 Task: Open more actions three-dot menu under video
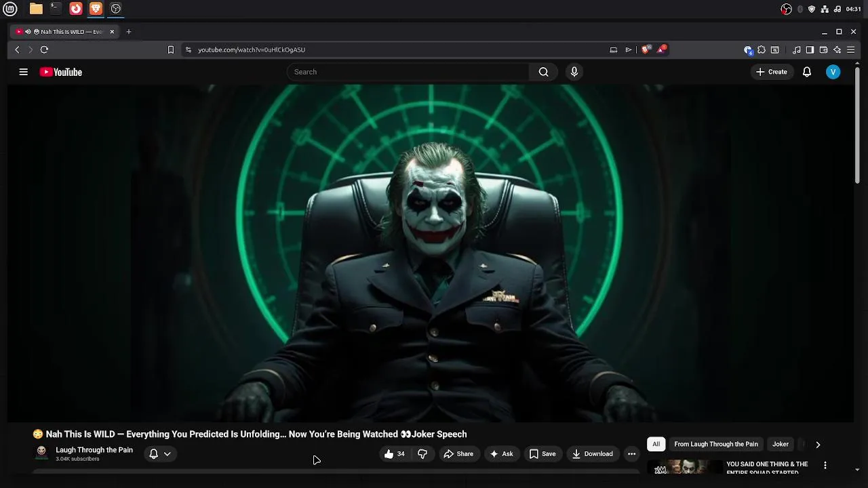pos(631,454)
